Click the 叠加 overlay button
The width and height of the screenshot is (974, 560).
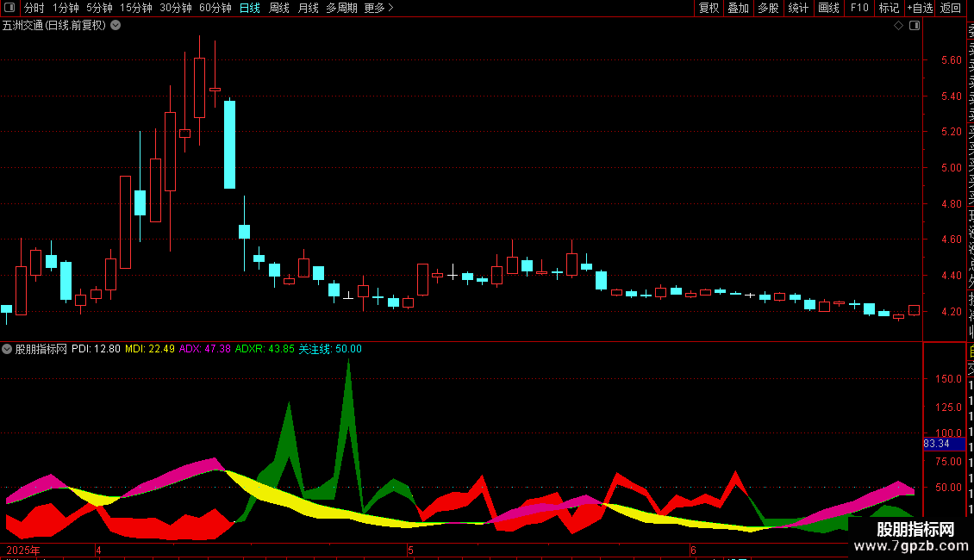click(738, 8)
